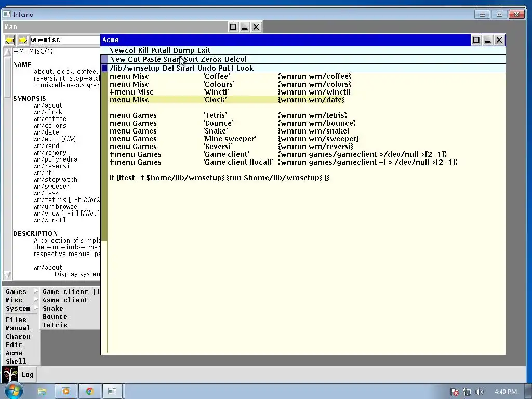Choose Snake from the Games submenu
This screenshot has width=532, height=399.
click(x=71, y=309)
